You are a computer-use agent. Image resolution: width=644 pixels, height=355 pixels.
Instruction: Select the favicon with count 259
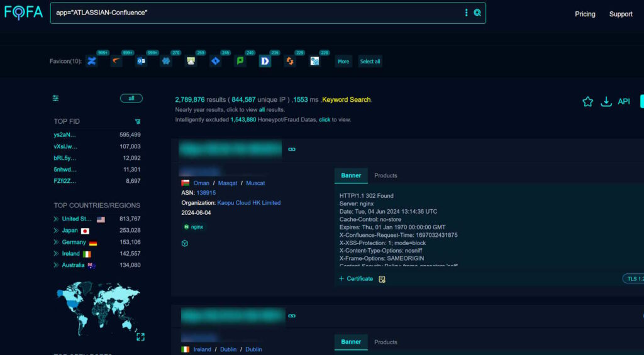pyautogui.click(x=191, y=61)
